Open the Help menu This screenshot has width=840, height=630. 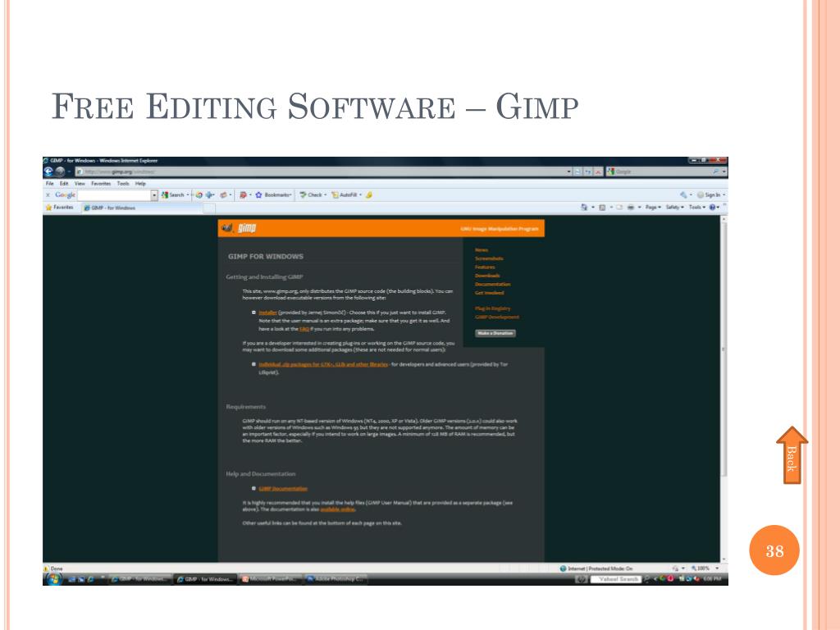pyautogui.click(x=140, y=184)
